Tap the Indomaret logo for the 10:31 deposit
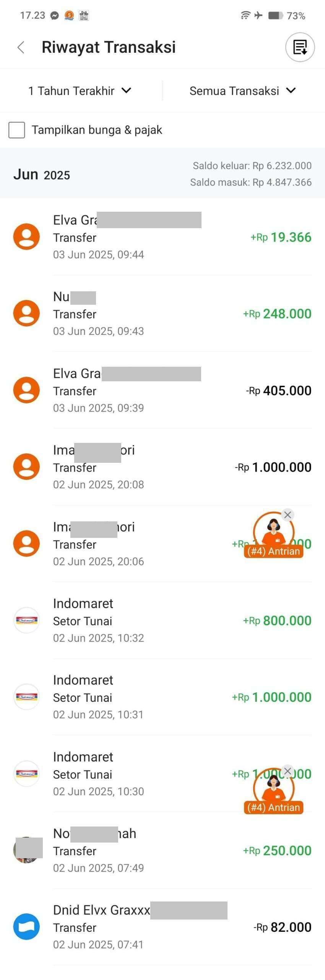Viewport: 325px width, 980px height. point(26,697)
